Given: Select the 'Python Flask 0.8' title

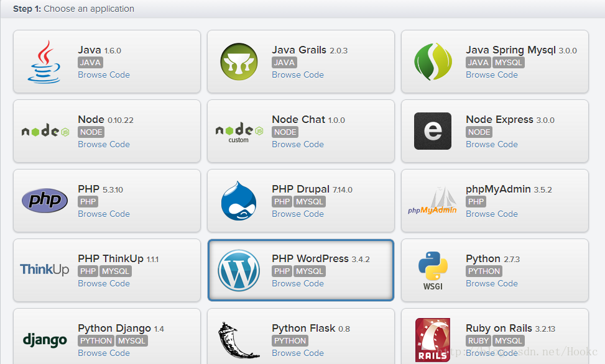Looking at the screenshot, I should [311, 329].
